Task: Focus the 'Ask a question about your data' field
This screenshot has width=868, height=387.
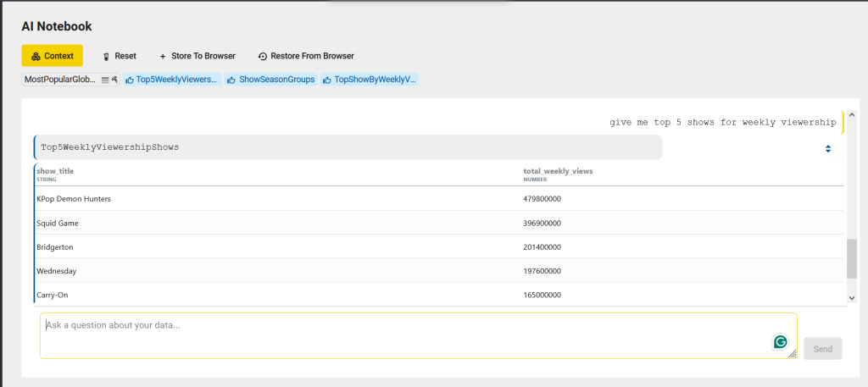Action: point(407,334)
